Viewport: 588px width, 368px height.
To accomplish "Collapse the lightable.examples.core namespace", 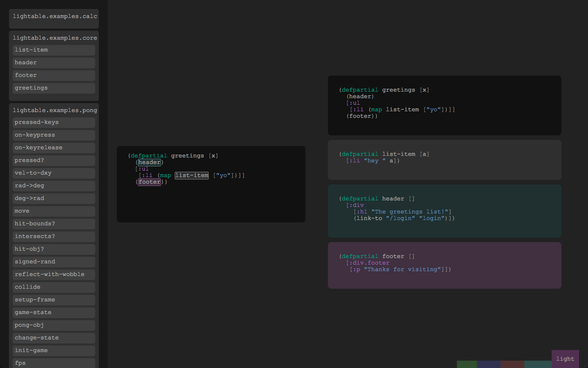I will coord(55,38).
